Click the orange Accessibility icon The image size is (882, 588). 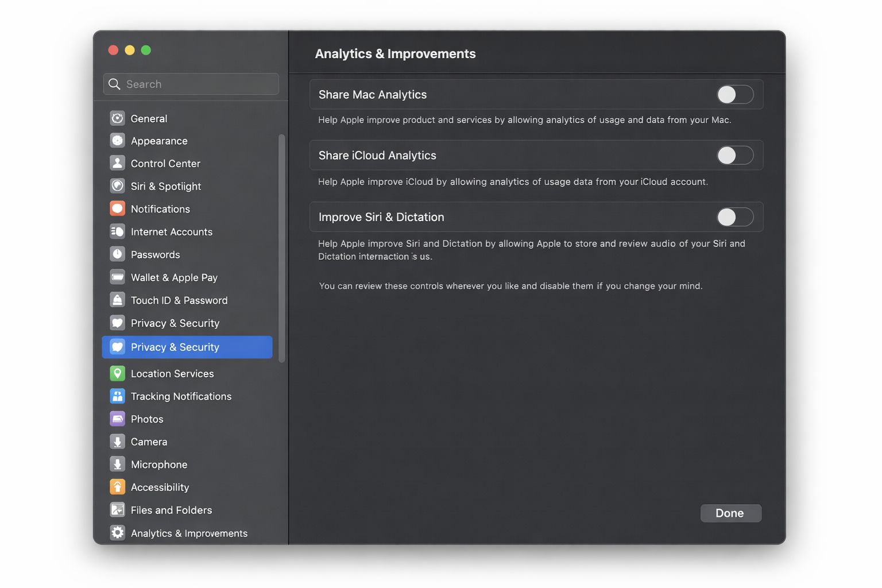pos(117,487)
